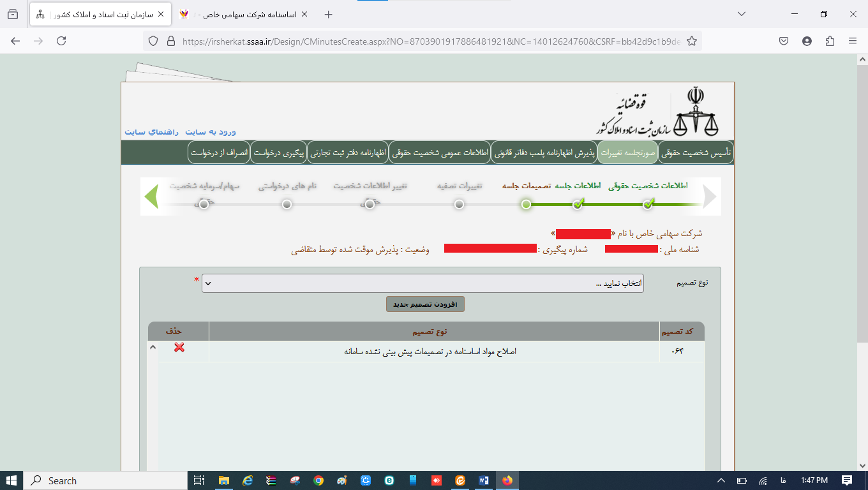
Task: Open Paint from the taskbar
Action: [342, 480]
